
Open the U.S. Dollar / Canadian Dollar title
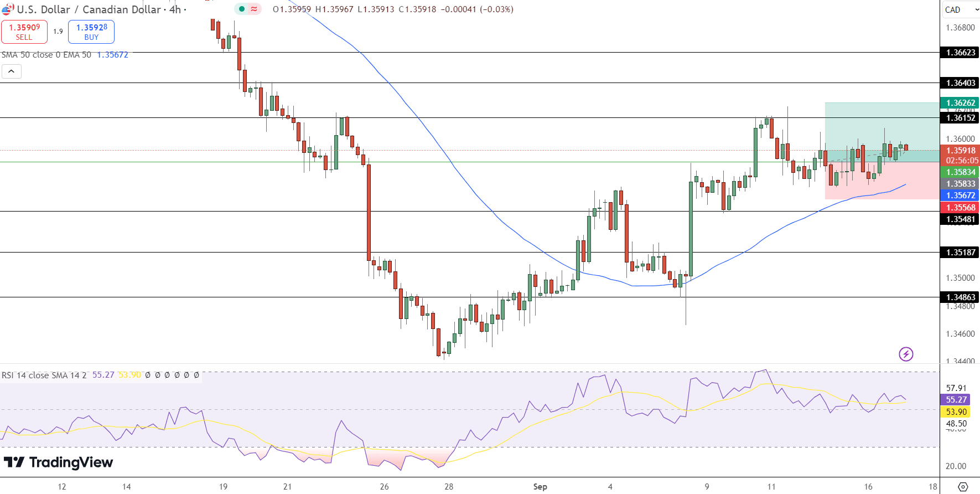point(89,9)
